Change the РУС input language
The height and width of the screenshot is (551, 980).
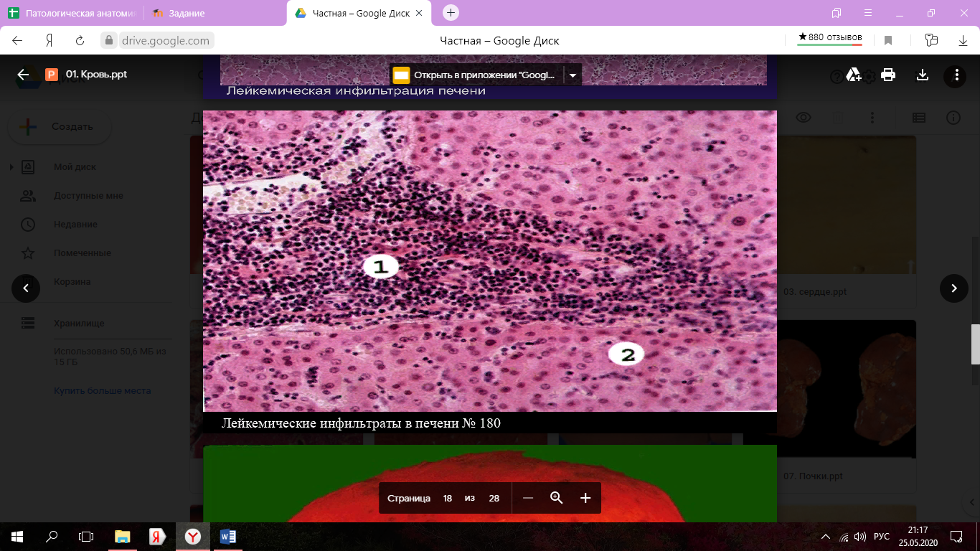click(x=882, y=537)
